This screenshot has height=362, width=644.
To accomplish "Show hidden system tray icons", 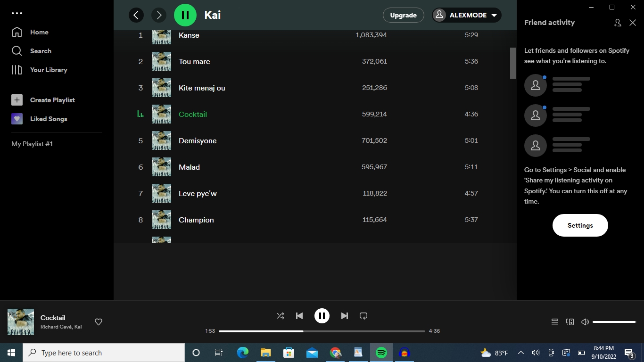I will 521,353.
